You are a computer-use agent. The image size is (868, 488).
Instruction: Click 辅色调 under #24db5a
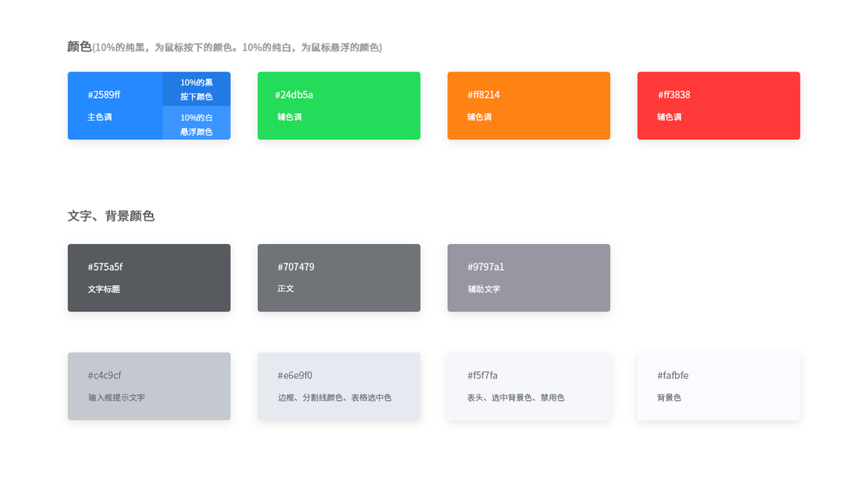coord(290,117)
